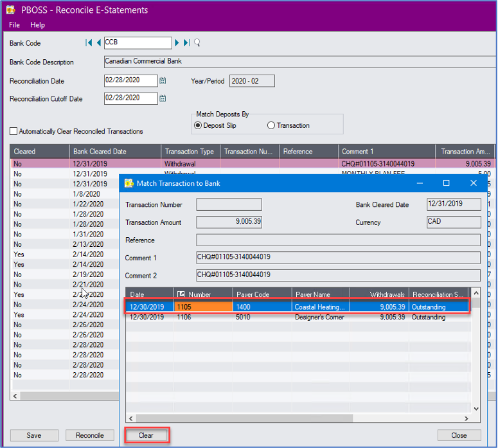This screenshot has height=448, width=498.
Task: Click the Bank Cleared Date field in dialog
Action: [454, 204]
